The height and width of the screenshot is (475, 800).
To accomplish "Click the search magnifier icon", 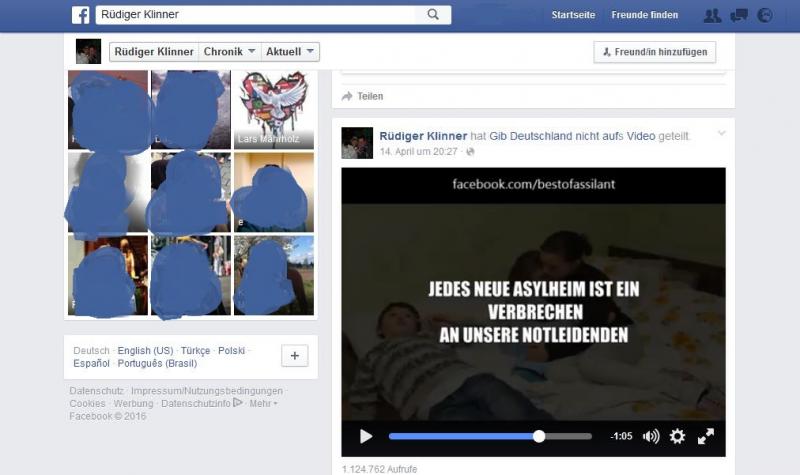I will point(433,15).
